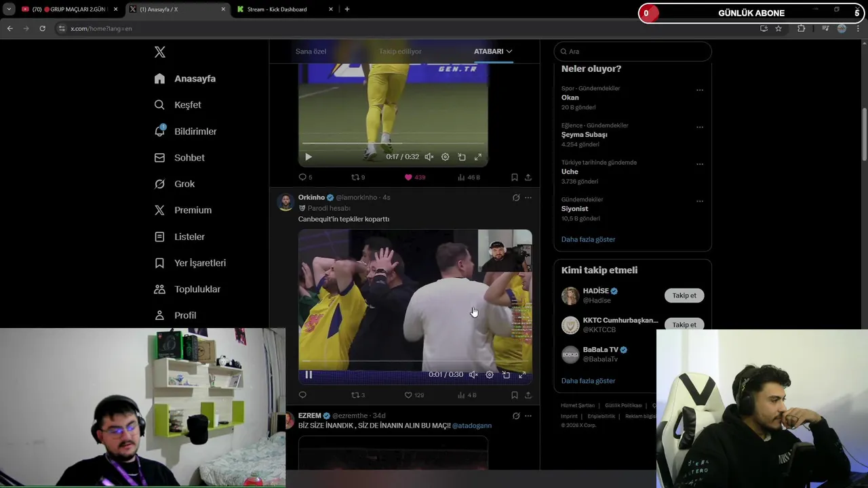The image size is (868, 488).
Task: Pause the Canbequit video
Action: click(309, 374)
